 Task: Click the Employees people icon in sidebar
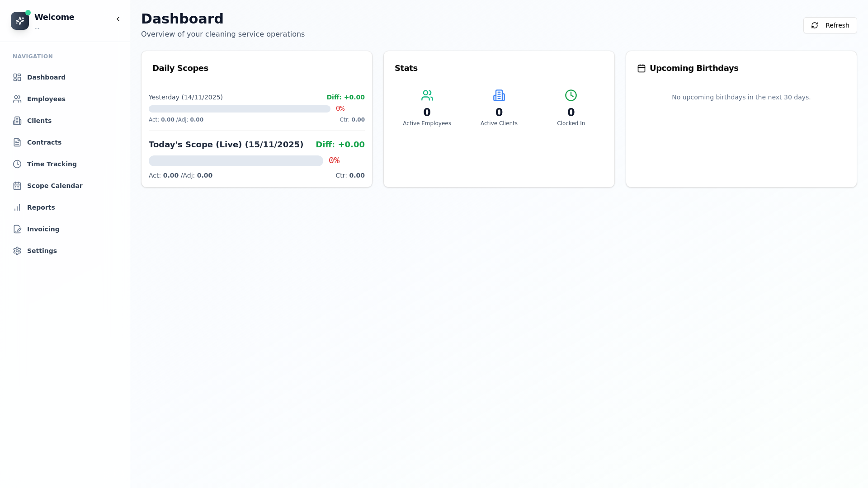pos(17,99)
